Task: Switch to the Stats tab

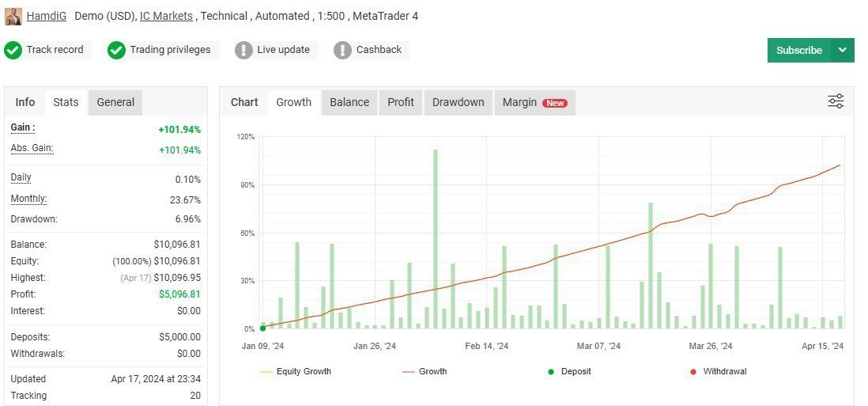Action: (66, 102)
